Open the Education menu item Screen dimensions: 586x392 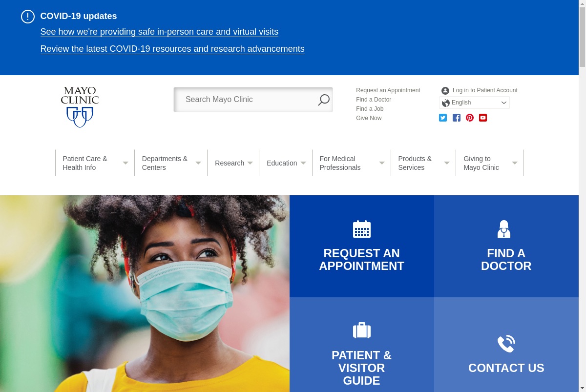[282, 163]
